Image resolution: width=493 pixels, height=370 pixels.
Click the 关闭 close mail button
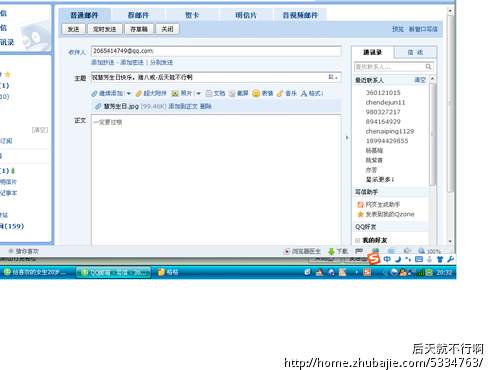pyautogui.click(x=167, y=29)
